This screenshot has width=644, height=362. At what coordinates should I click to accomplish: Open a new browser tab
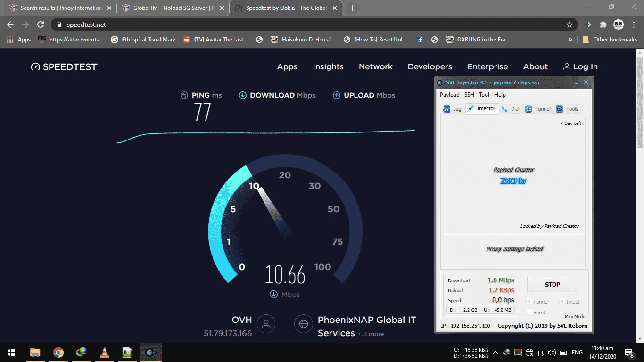coord(353,8)
